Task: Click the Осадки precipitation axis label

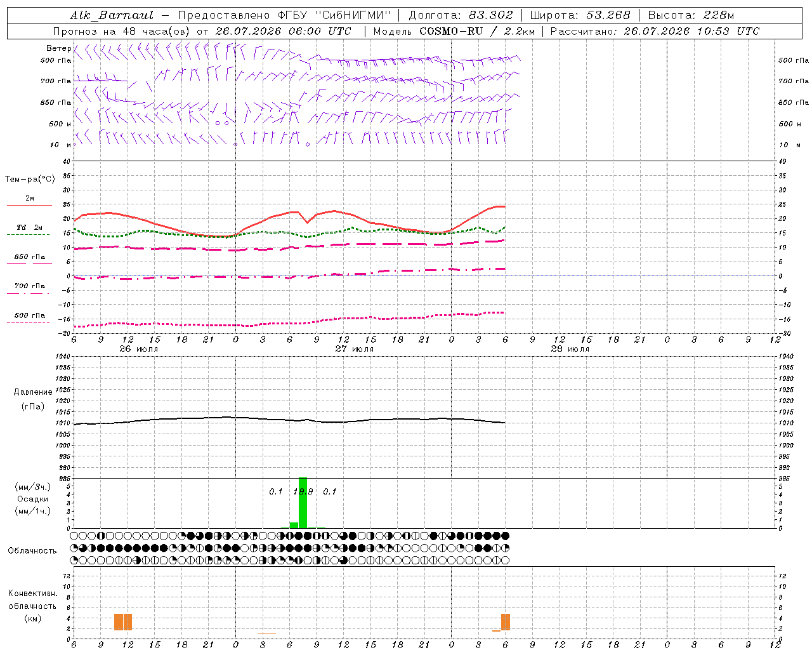Action: 32,499
